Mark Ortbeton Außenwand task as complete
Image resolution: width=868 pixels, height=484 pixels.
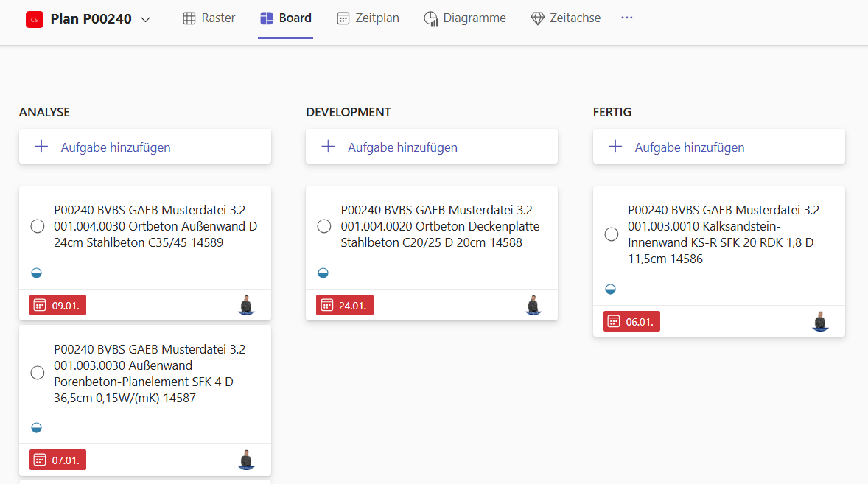(38, 226)
